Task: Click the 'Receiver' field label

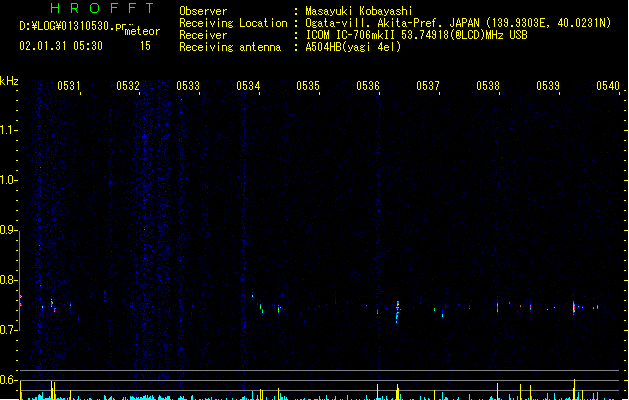Action: tap(203, 35)
